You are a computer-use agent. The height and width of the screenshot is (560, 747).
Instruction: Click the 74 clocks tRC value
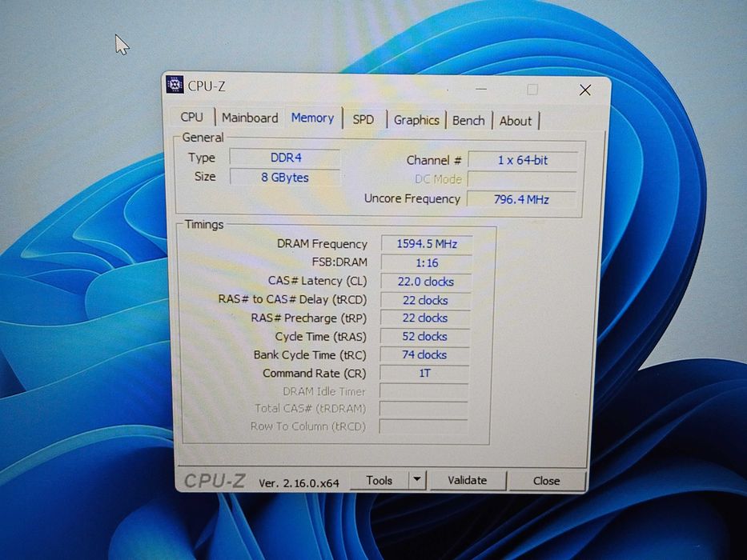coord(424,354)
